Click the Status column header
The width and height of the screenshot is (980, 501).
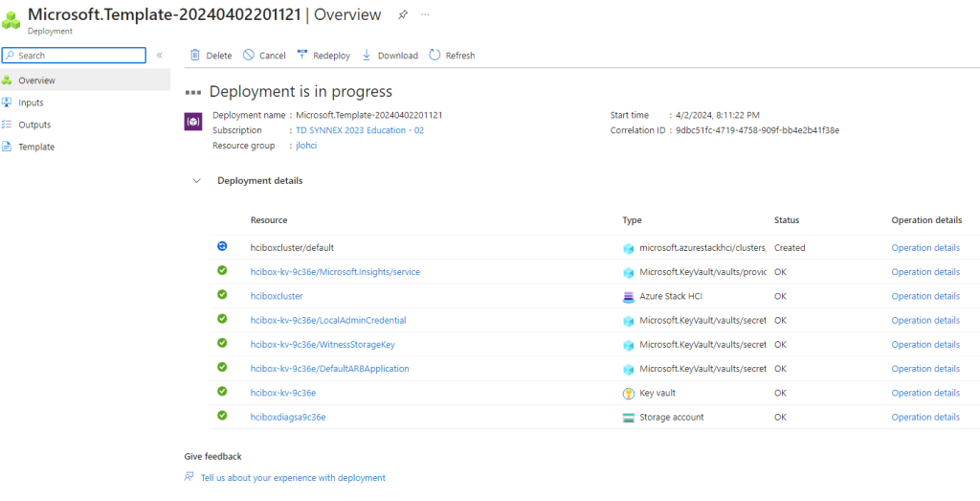pos(787,220)
